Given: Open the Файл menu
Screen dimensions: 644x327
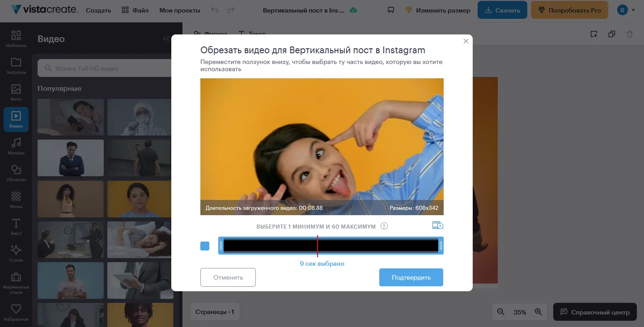Looking at the screenshot, I should (135, 9).
